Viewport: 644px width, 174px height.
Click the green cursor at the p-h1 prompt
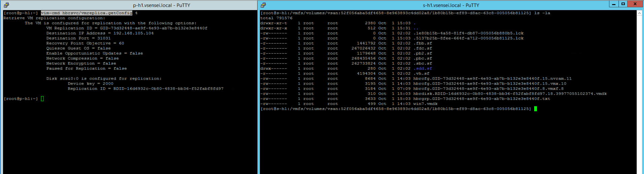click(42, 99)
